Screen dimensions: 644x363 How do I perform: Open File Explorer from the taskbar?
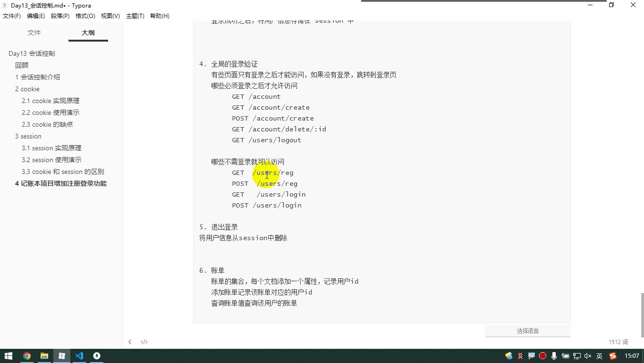pyautogui.click(x=44, y=356)
